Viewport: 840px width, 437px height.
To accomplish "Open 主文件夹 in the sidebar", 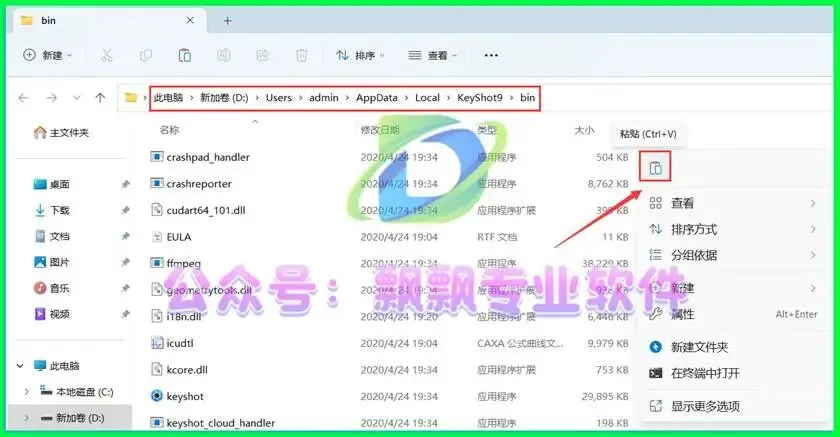I will click(61, 132).
